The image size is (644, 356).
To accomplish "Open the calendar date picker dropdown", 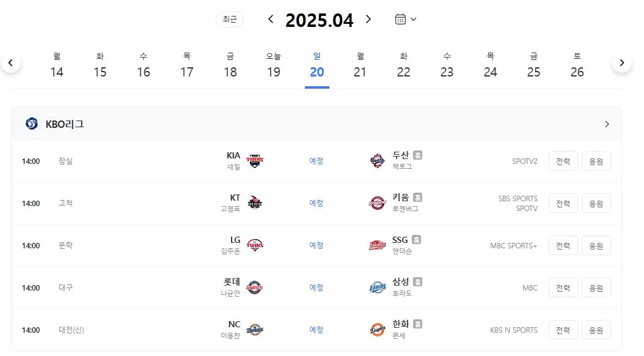I will point(405,20).
